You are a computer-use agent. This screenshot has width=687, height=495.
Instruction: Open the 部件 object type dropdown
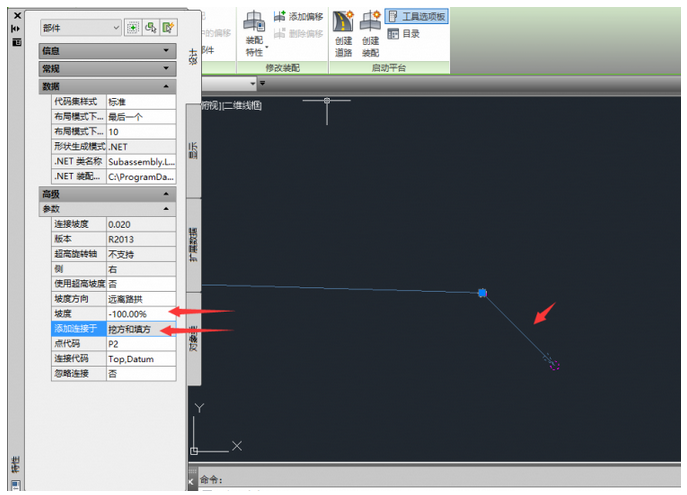pos(80,28)
